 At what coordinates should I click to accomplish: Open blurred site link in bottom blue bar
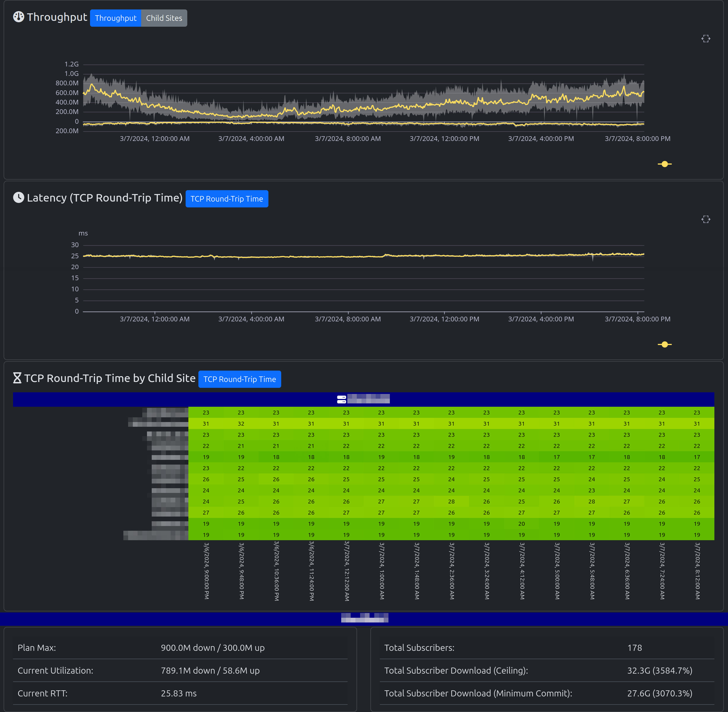[x=364, y=618]
